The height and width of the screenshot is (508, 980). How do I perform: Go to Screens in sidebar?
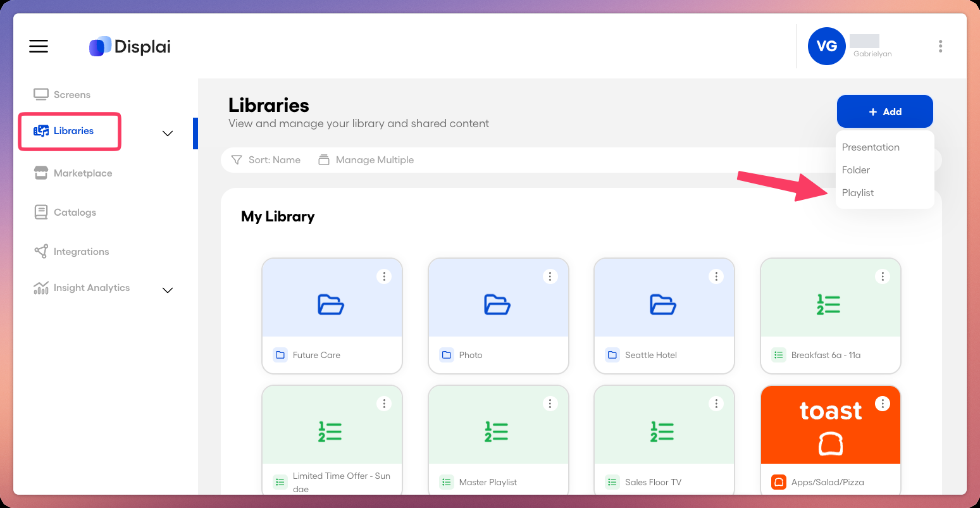[62, 95]
